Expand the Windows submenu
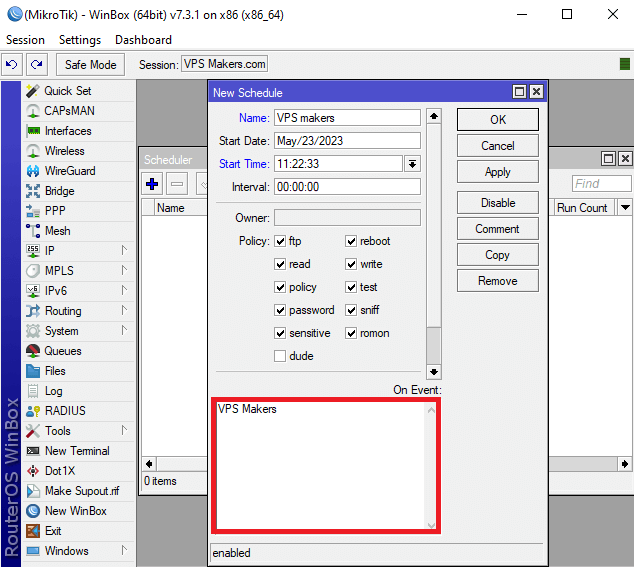The image size is (634, 567). pyautogui.click(x=125, y=551)
